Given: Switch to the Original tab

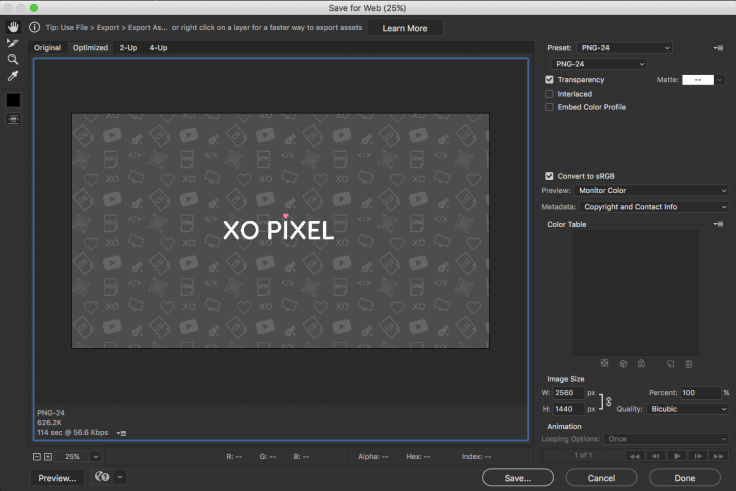Looking at the screenshot, I should coord(47,48).
